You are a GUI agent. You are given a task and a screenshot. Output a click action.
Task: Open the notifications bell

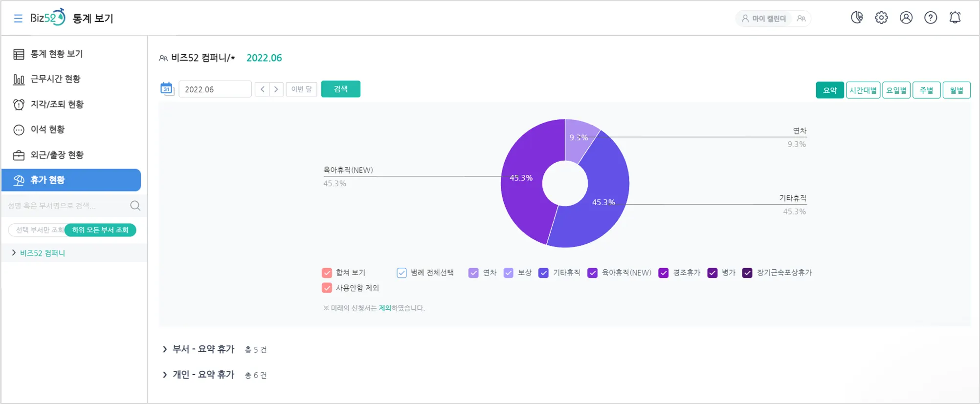[x=955, y=18]
